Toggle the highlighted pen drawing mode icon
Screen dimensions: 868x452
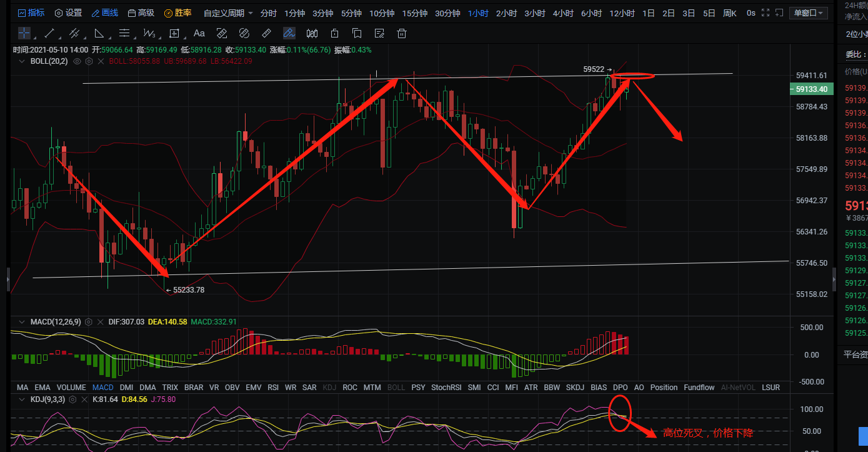(289, 33)
